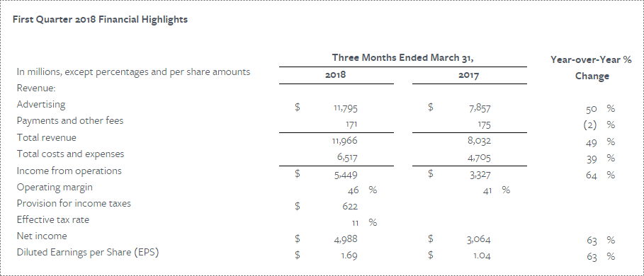Click the 2017 total revenue figure 8,032
This screenshot has width=644, height=276.
[x=478, y=141]
